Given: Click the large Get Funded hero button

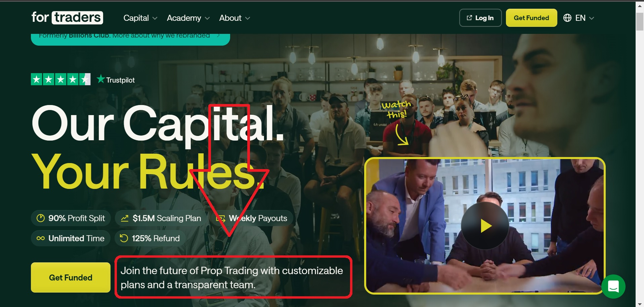Looking at the screenshot, I should [71, 277].
